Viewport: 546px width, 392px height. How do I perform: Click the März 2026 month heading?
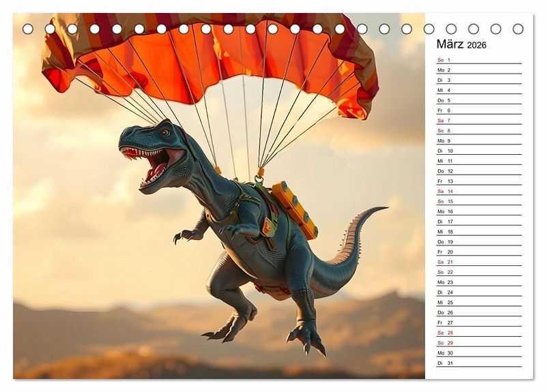[461, 44]
